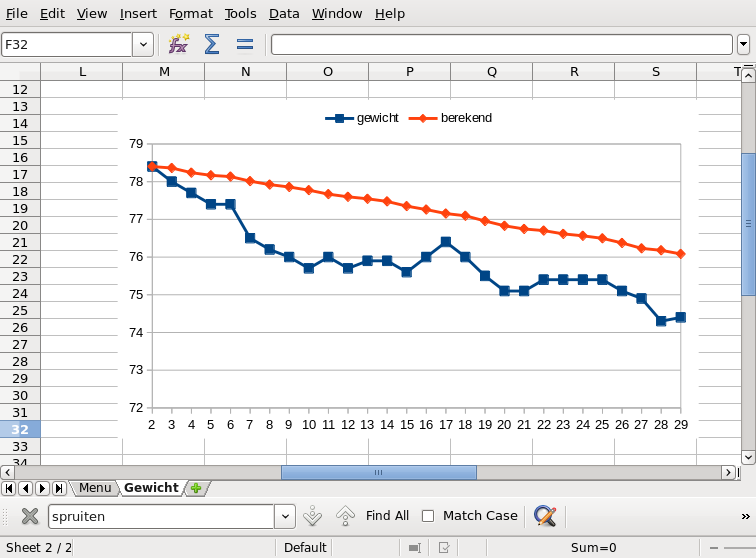Open the Data menu
This screenshot has height=558, width=756.
point(284,13)
